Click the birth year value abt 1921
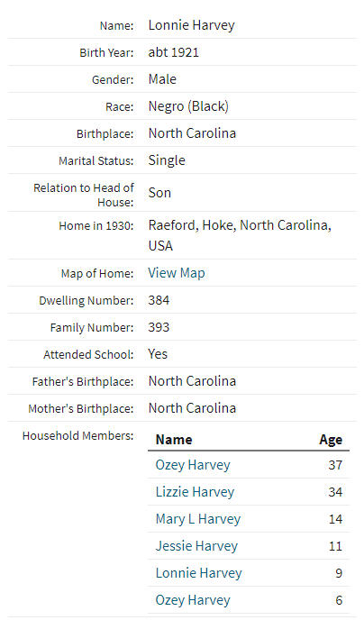Image resolution: width=364 pixels, height=620 pixels. coord(174,52)
